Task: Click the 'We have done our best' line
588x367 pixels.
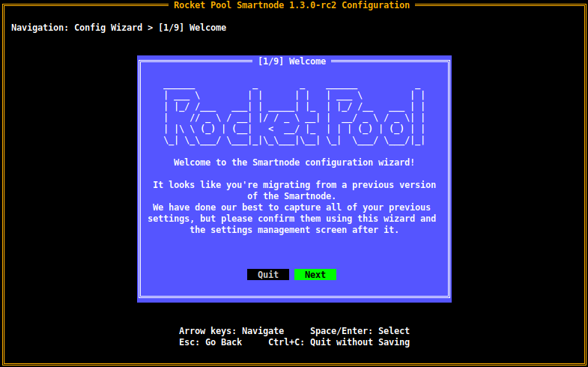Action: pyautogui.click(x=291, y=207)
